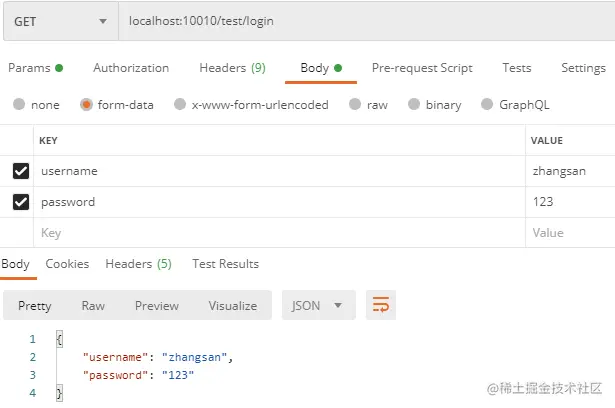Open the Pre-request Script tab
Viewport: 615px width, 408px height.
[422, 68]
